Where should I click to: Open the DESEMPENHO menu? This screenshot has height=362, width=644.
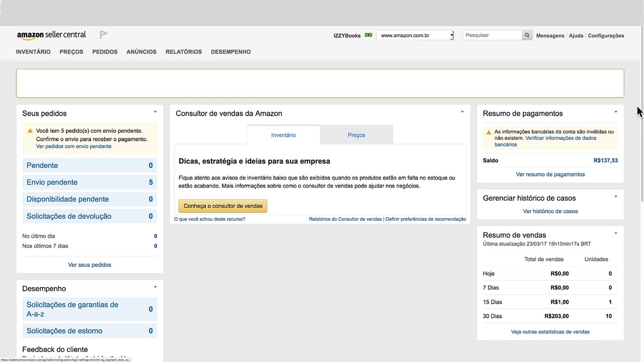point(230,52)
